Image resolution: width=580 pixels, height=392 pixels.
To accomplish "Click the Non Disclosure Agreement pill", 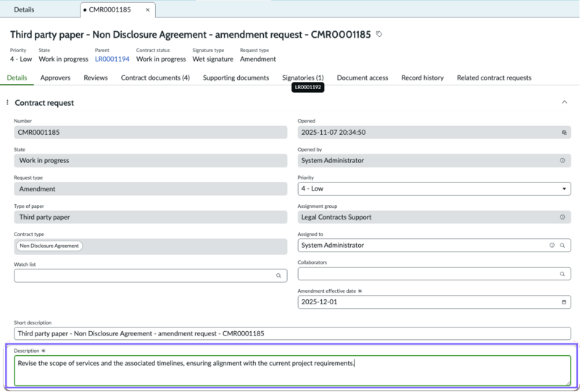I will pyautogui.click(x=49, y=246).
